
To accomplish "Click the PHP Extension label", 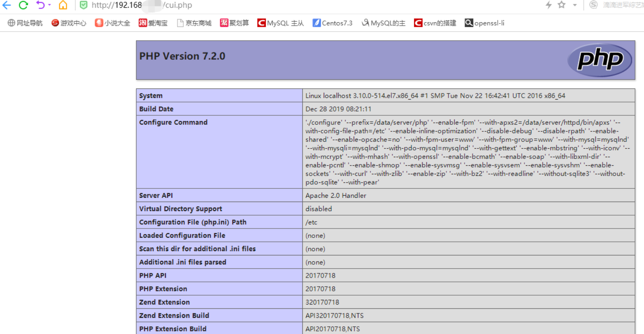I will [x=163, y=289].
